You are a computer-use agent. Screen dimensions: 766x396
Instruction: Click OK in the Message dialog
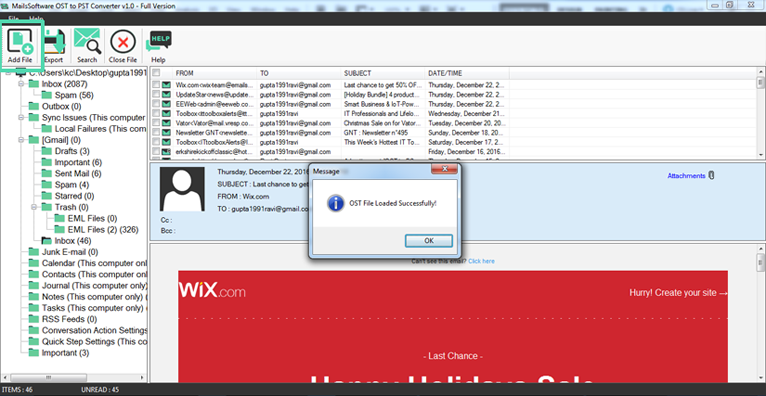(428, 241)
